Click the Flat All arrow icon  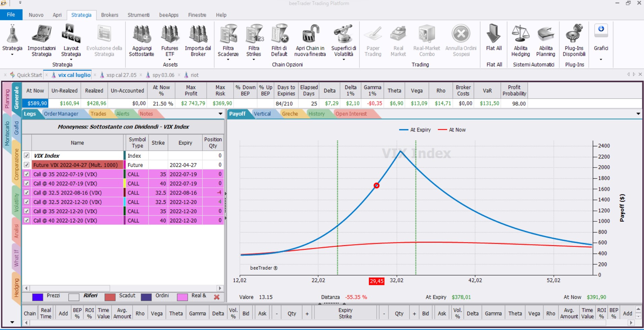(494, 34)
